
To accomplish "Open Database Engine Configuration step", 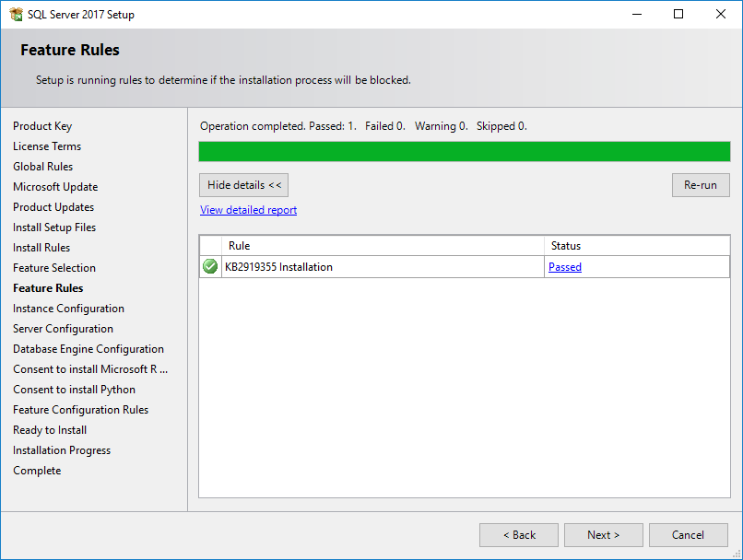I will [88, 348].
